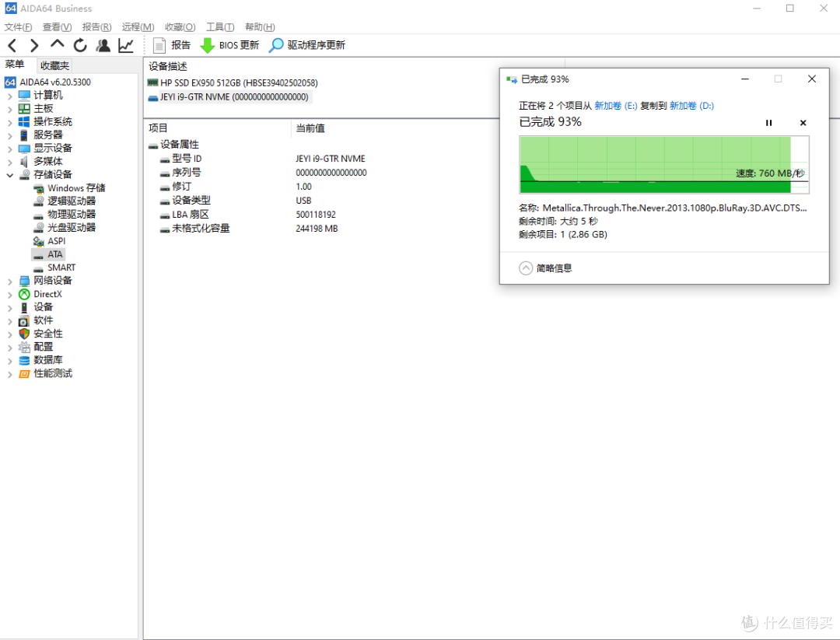Expand the 数据库 tree node
840x640 pixels.
pyautogui.click(x=9, y=360)
